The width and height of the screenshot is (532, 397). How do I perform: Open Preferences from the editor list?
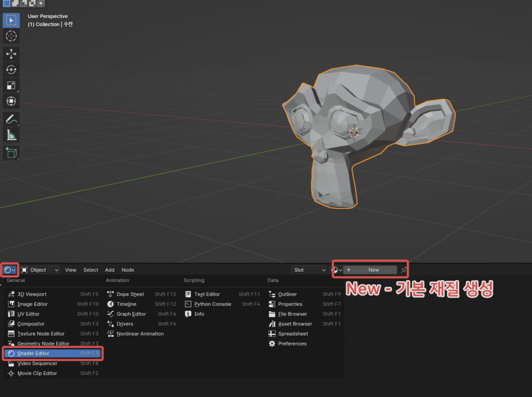pyautogui.click(x=304, y=343)
